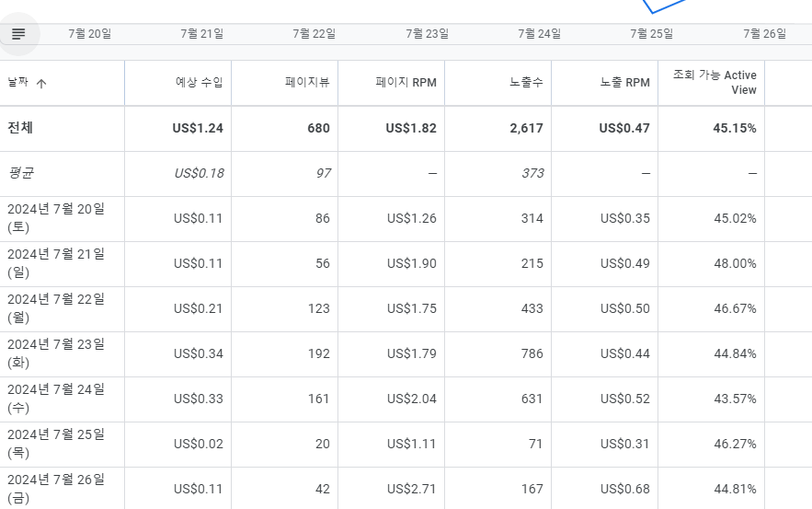
Task: Click revenue value US$0.21
Action: [199, 308]
